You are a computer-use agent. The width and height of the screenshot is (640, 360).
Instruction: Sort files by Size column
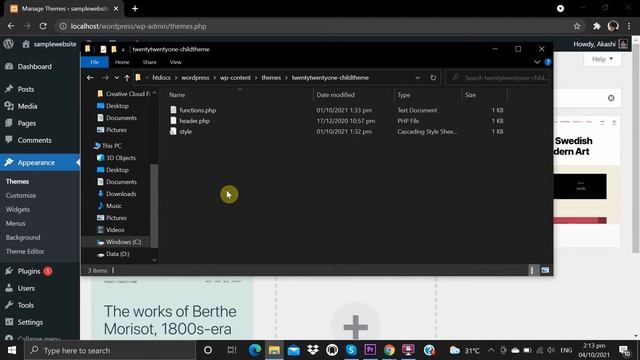click(470, 95)
